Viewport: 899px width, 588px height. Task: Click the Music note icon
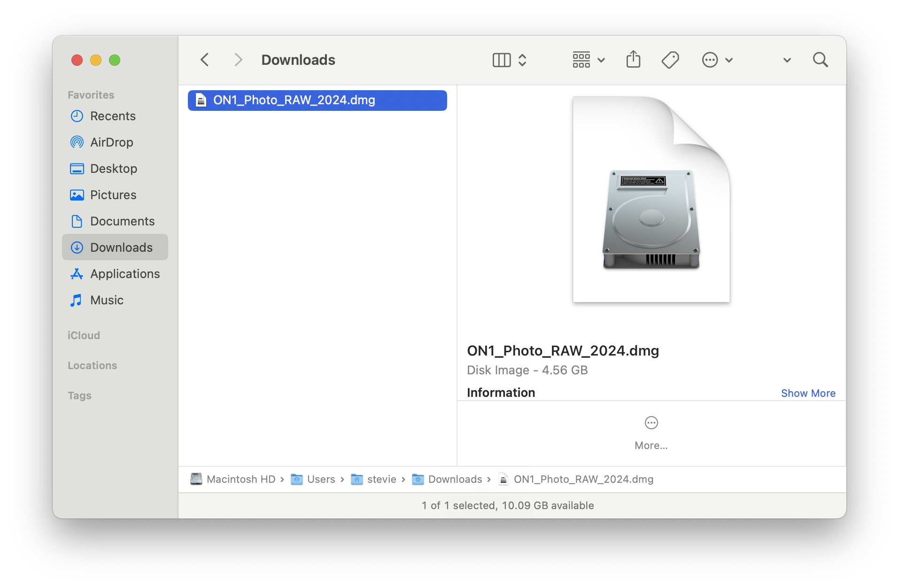pyautogui.click(x=76, y=300)
